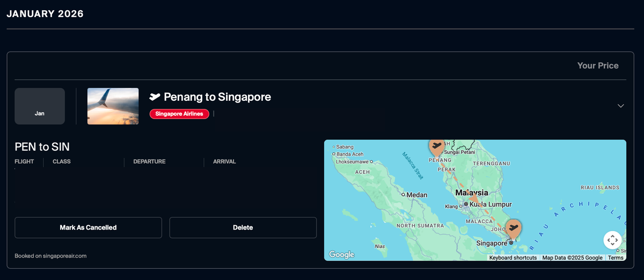
Task: Click the departure pin at Penang on map
Action: point(436,146)
